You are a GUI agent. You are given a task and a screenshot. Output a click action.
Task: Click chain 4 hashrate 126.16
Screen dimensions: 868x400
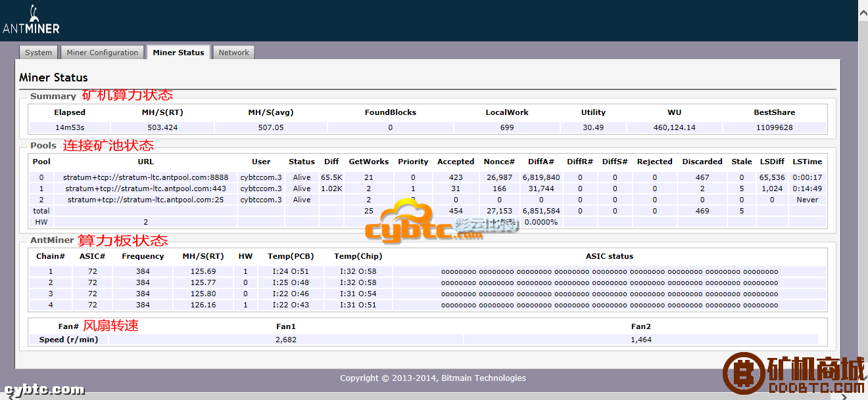(x=203, y=305)
